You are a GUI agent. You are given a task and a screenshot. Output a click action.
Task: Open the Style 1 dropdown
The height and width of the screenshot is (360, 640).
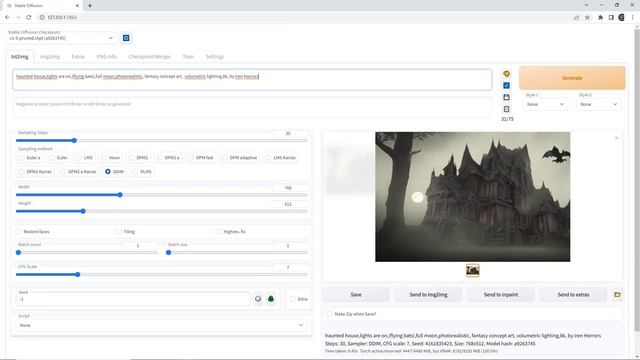pyautogui.click(x=545, y=104)
